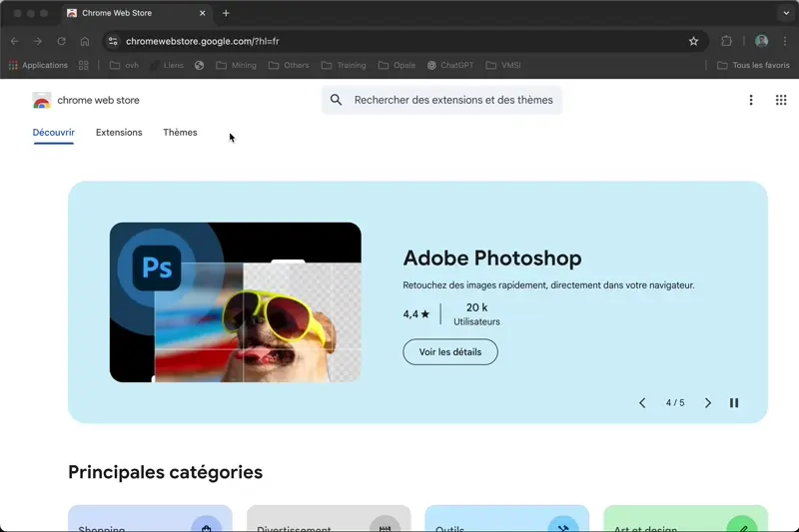Pause the carousel autoplay
Screen dimensions: 799x532
734,402
